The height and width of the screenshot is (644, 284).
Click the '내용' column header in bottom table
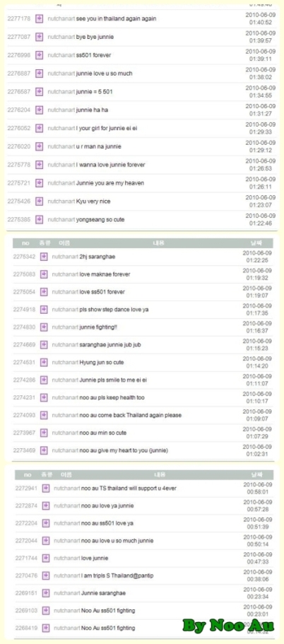[x=160, y=475]
